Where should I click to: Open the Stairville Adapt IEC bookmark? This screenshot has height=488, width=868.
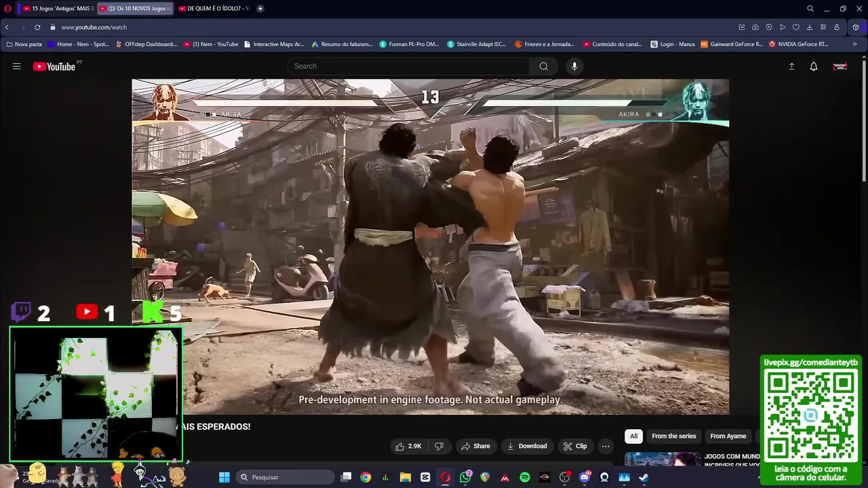click(477, 44)
